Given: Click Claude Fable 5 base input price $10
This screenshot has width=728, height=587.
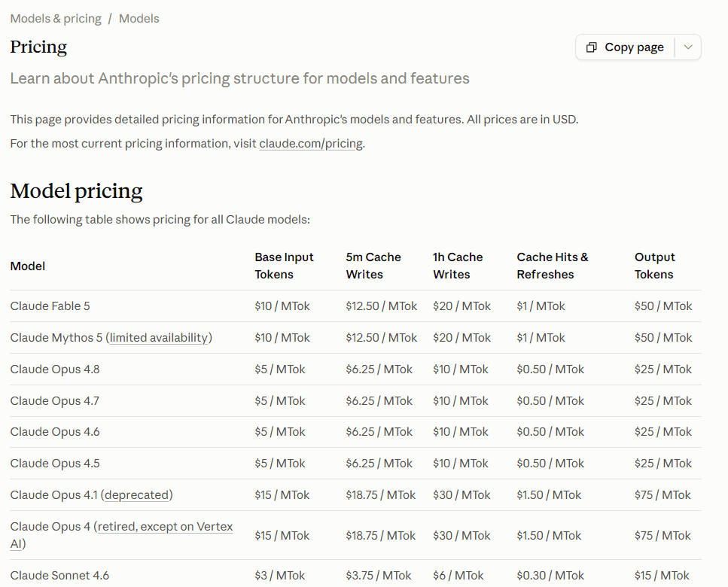Looking at the screenshot, I should pos(282,306).
